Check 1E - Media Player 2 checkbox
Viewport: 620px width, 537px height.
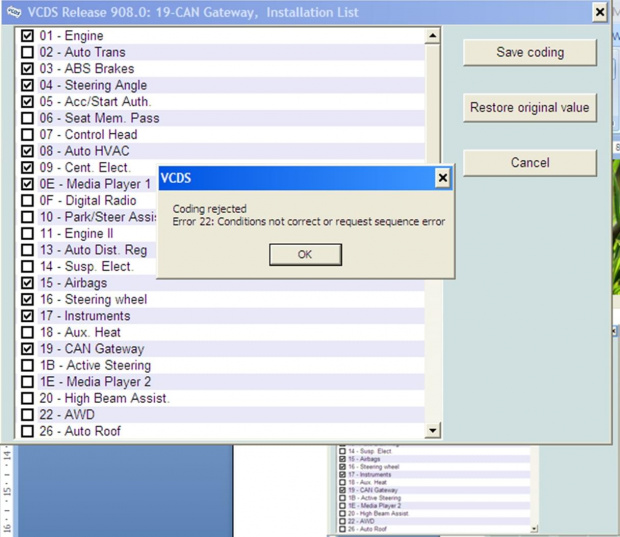[x=27, y=382]
